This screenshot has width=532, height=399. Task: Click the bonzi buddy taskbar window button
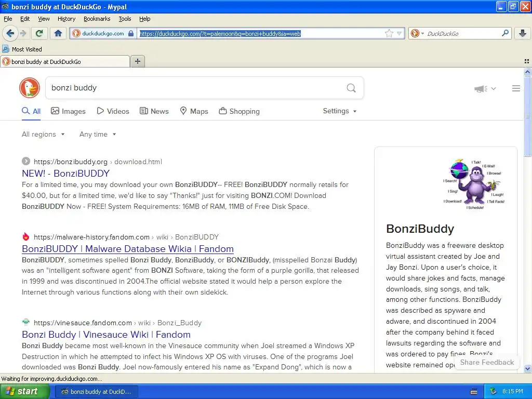[96, 392]
